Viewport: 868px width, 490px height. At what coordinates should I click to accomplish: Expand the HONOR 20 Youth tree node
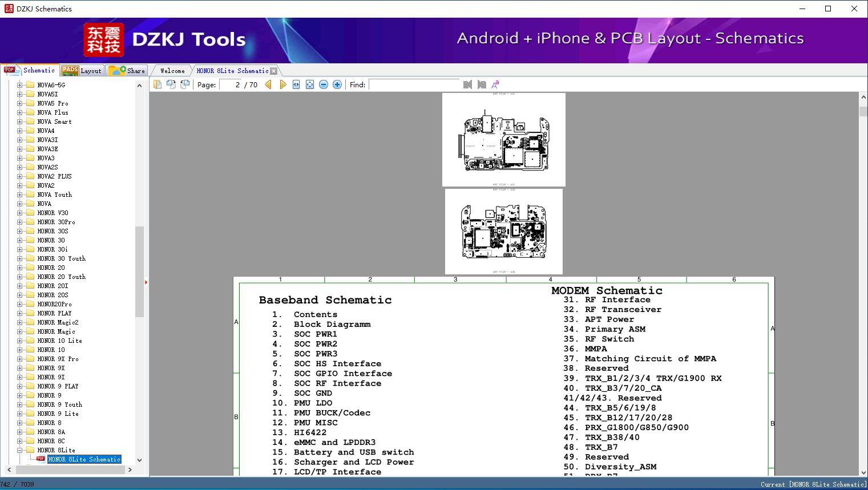[19, 277]
